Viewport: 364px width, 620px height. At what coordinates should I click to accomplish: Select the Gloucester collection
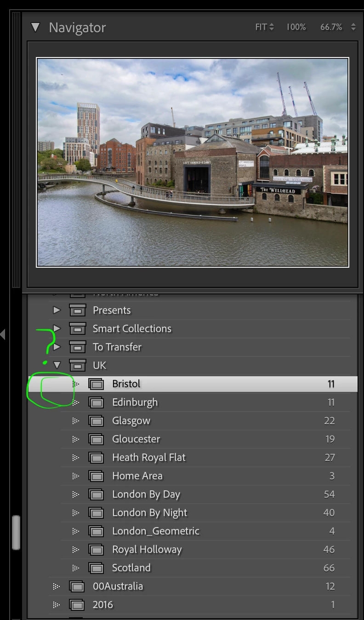click(x=193, y=439)
